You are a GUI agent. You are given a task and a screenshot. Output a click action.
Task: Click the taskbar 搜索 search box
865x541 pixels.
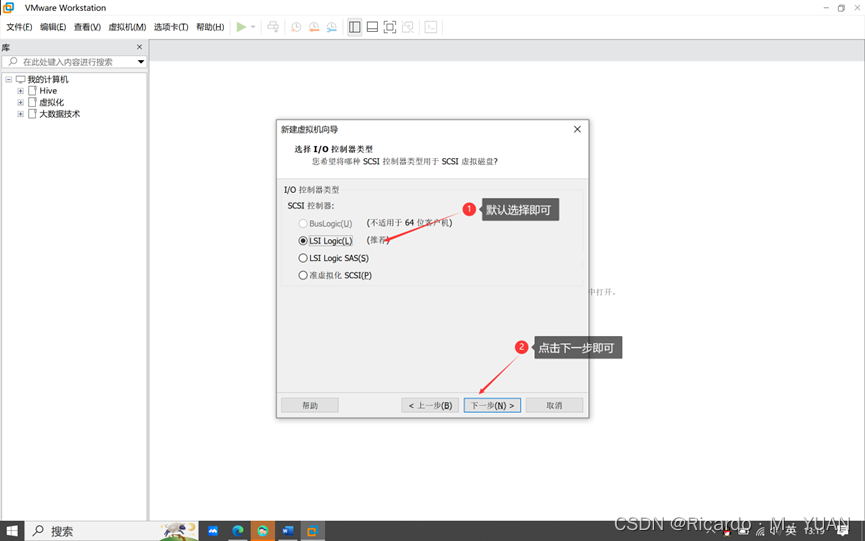point(112,531)
